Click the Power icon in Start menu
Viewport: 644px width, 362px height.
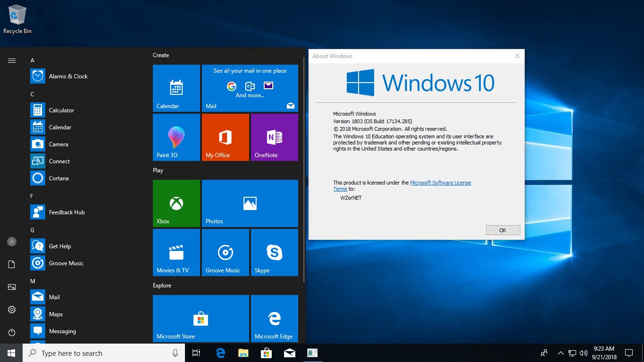click(x=12, y=332)
